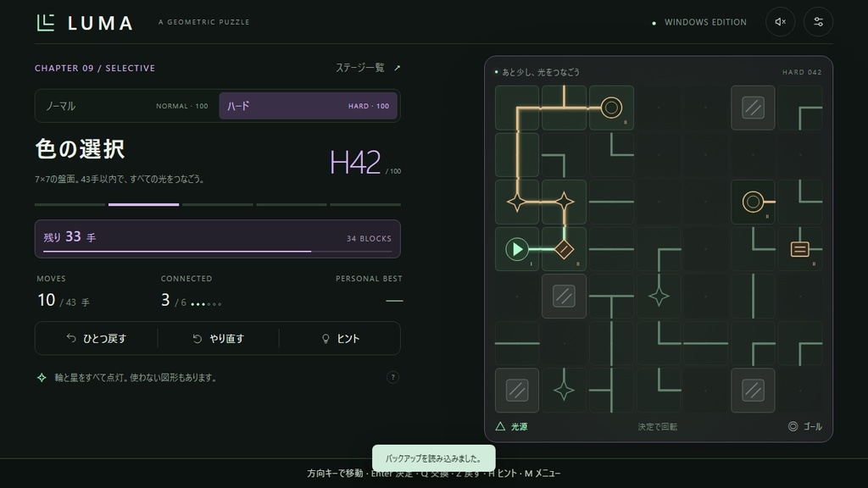This screenshot has width=868, height=488.
Task: Rotate the corner tile in top-right corner
Action: click(x=800, y=108)
